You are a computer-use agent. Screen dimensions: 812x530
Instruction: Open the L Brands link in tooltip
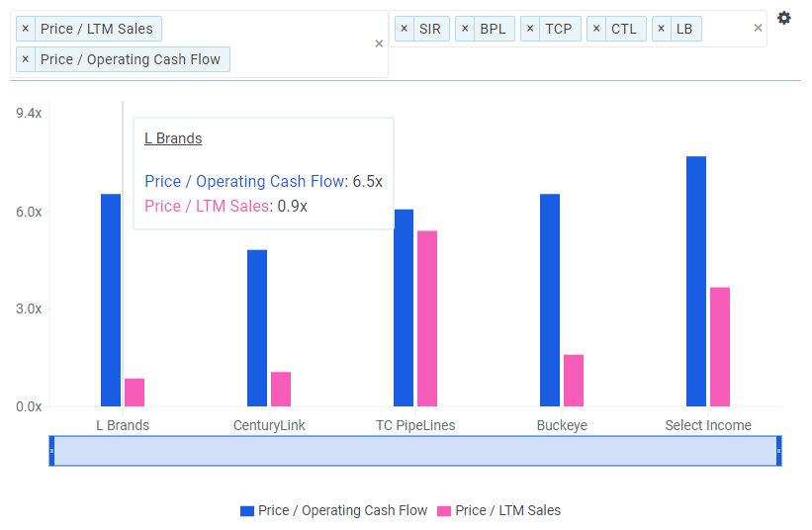click(173, 138)
